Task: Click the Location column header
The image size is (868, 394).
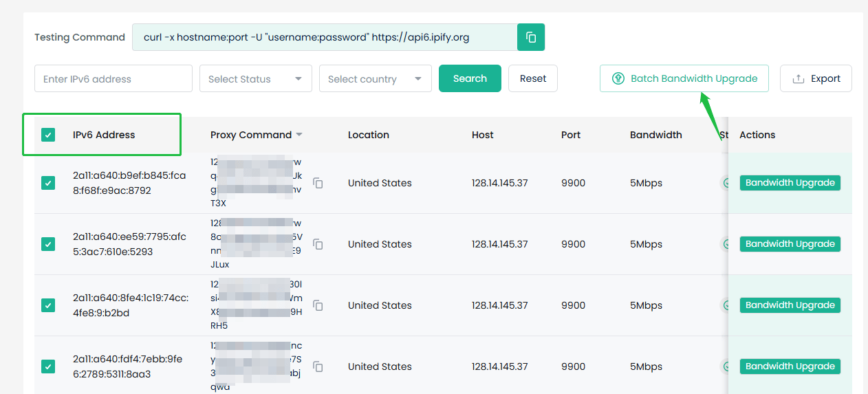Action: [369, 135]
